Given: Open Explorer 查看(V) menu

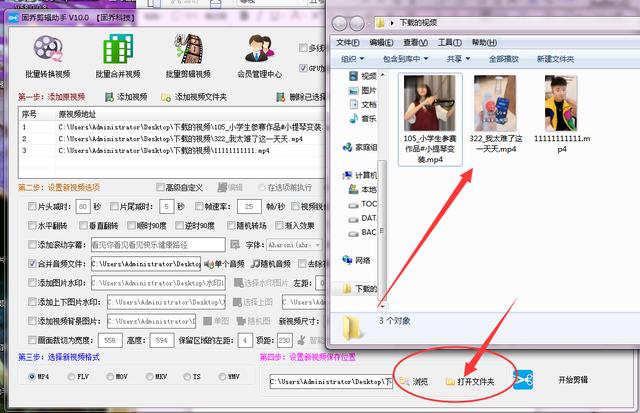Looking at the screenshot, I should click(416, 42).
